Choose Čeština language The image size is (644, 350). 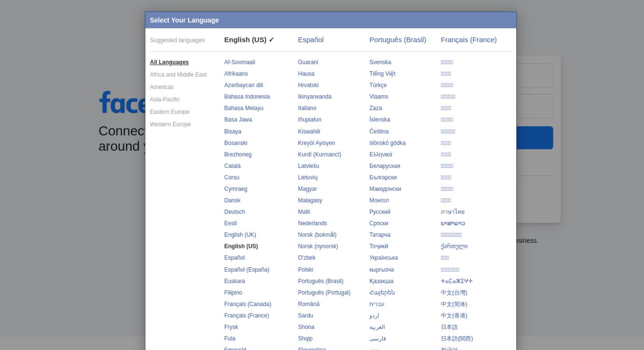pos(379,131)
